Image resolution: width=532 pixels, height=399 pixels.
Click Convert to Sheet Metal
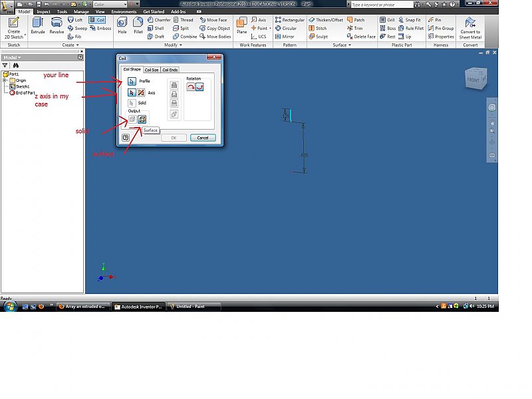[470, 28]
